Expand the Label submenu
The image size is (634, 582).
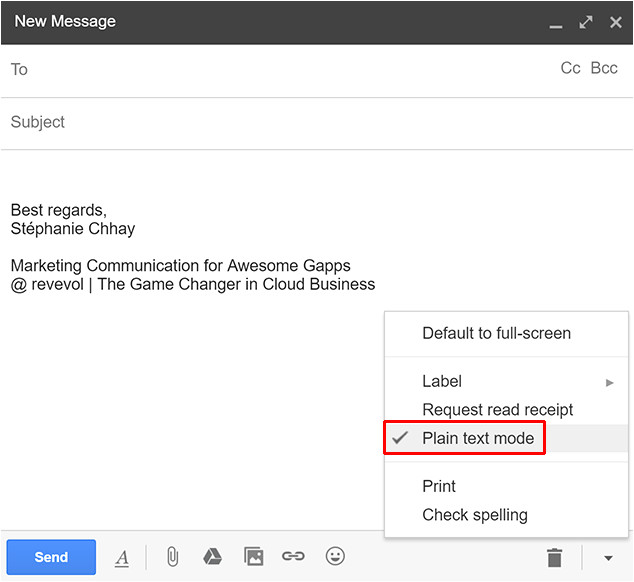pyautogui.click(x=506, y=381)
